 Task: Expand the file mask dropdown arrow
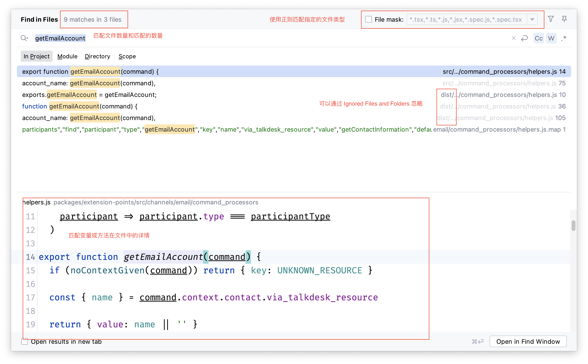pyautogui.click(x=532, y=20)
